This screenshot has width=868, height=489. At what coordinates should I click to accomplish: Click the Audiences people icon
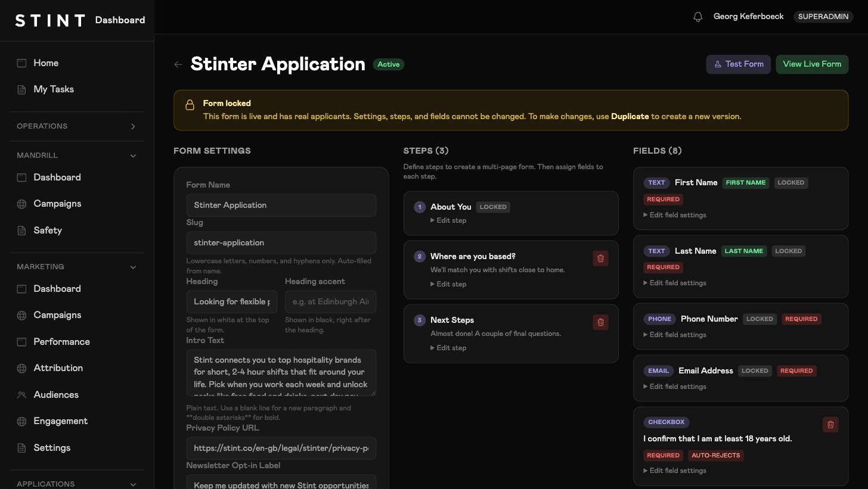pos(21,395)
